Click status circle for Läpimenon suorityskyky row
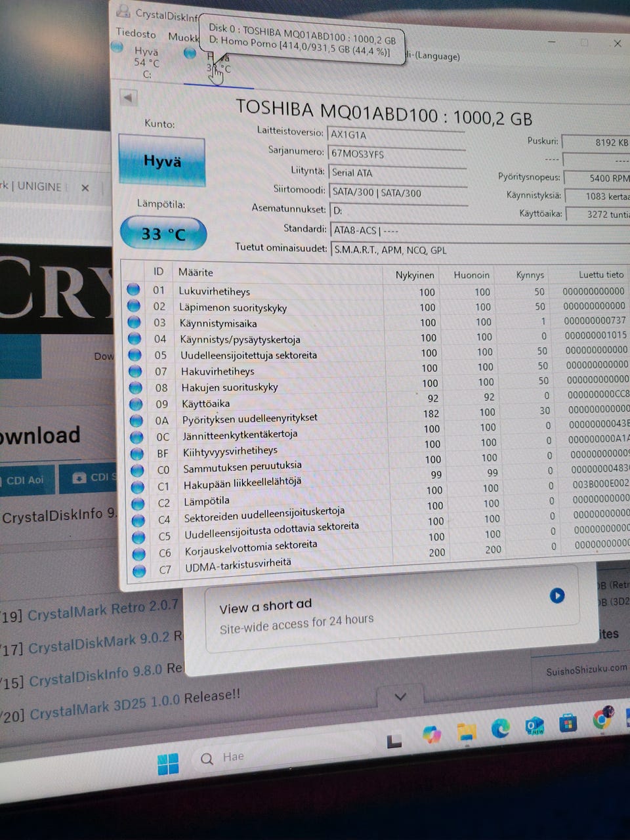Image resolution: width=630 pixels, height=840 pixels. click(133, 306)
